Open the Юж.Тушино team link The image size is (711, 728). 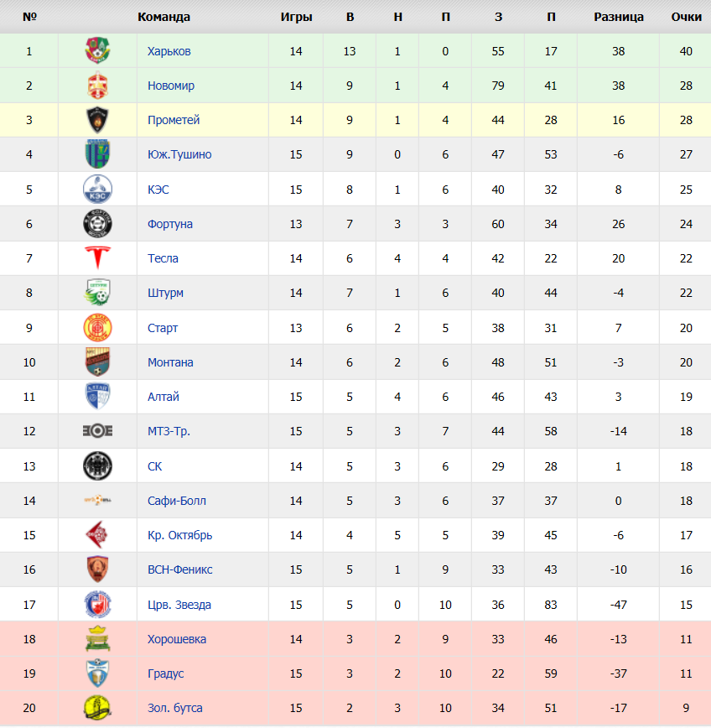(x=179, y=154)
